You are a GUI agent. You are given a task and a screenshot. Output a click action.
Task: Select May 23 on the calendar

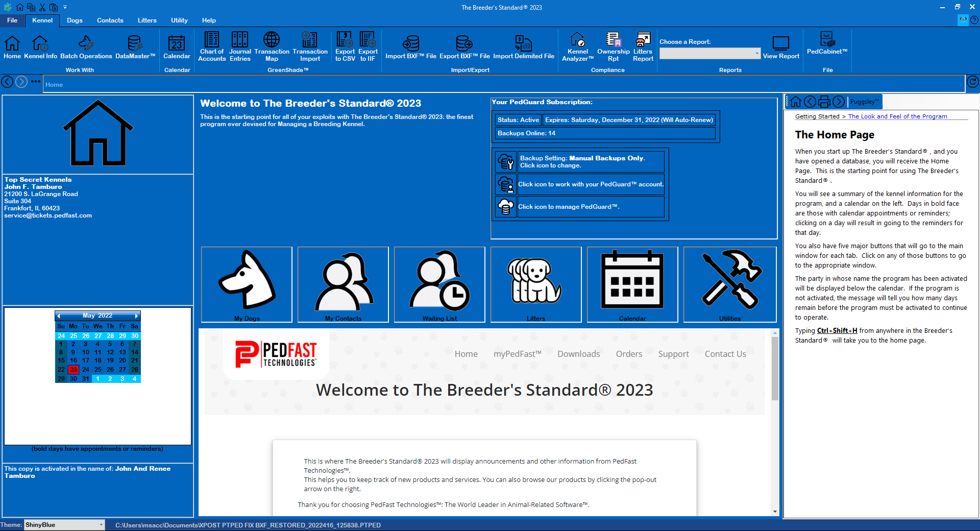(73, 369)
